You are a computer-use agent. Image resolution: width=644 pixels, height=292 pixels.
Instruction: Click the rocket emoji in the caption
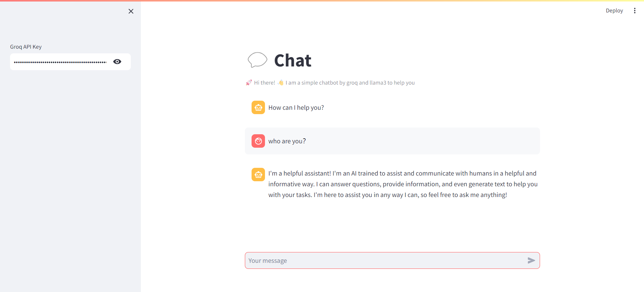click(x=249, y=83)
